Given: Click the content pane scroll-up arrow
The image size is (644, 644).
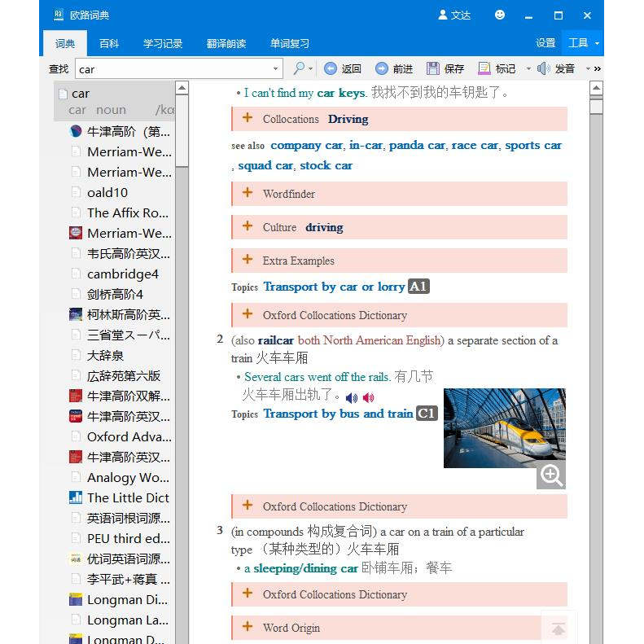Looking at the screenshot, I should tap(596, 88).
